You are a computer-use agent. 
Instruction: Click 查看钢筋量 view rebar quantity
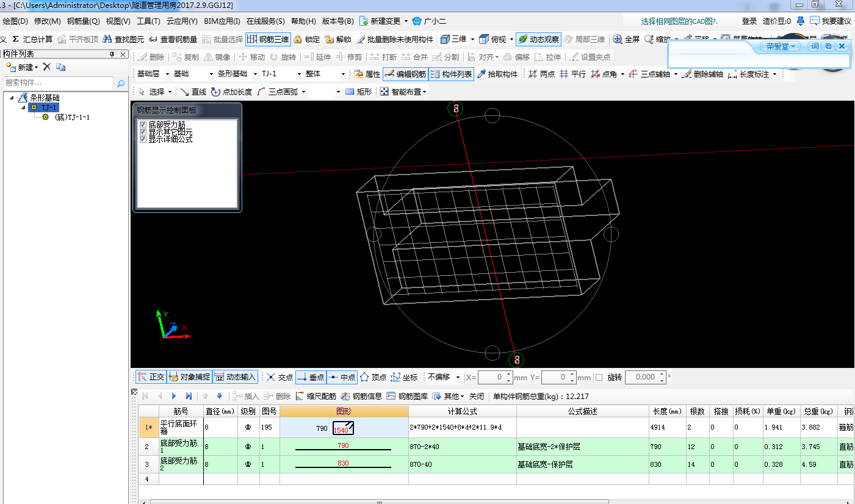pos(173,39)
